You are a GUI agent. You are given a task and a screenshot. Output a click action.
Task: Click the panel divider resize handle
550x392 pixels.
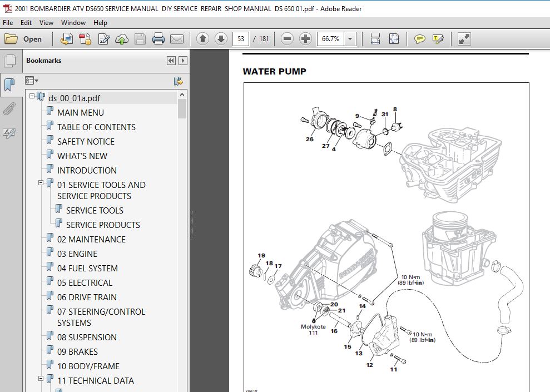191,225
